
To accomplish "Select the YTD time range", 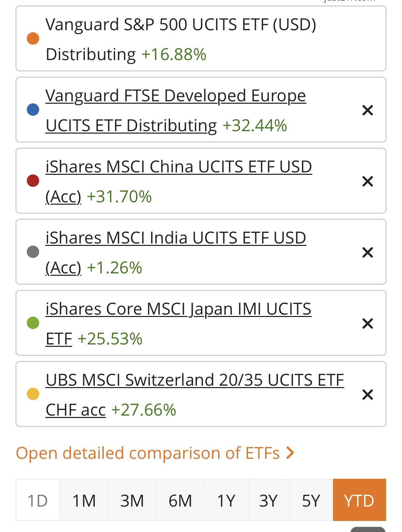I will tap(359, 500).
